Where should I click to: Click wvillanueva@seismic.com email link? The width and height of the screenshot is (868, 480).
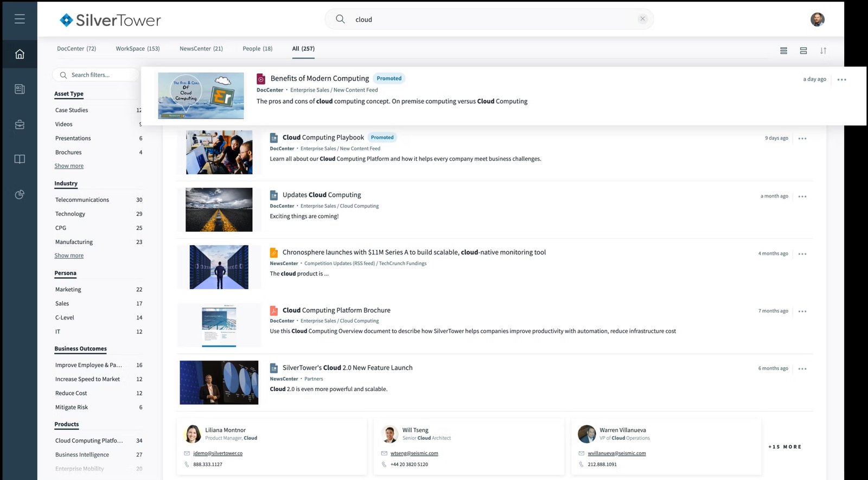coord(617,453)
